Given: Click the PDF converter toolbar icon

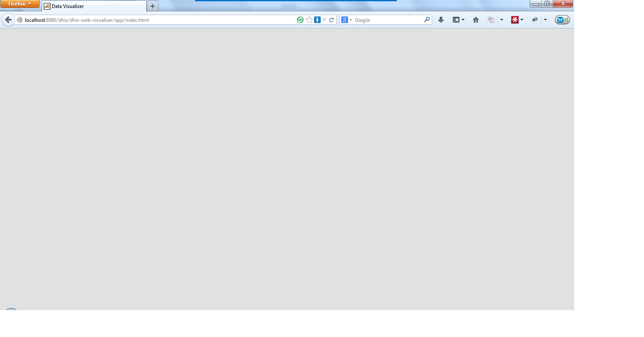Looking at the screenshot, I should coord(491,20).
